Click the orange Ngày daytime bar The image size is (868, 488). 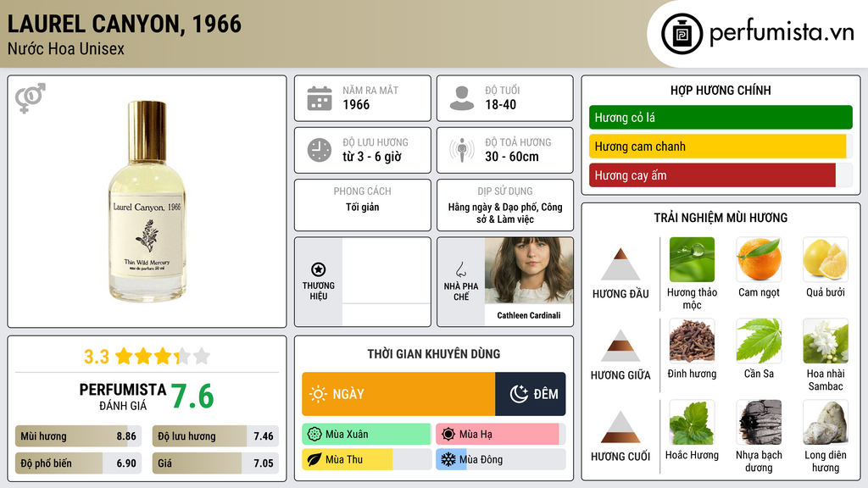[398, 394]
